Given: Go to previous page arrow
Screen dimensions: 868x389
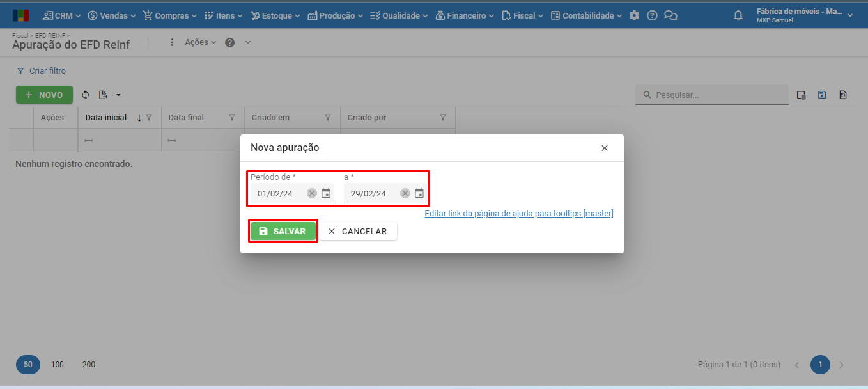Looking at the screenshot, I should (797, 365).
